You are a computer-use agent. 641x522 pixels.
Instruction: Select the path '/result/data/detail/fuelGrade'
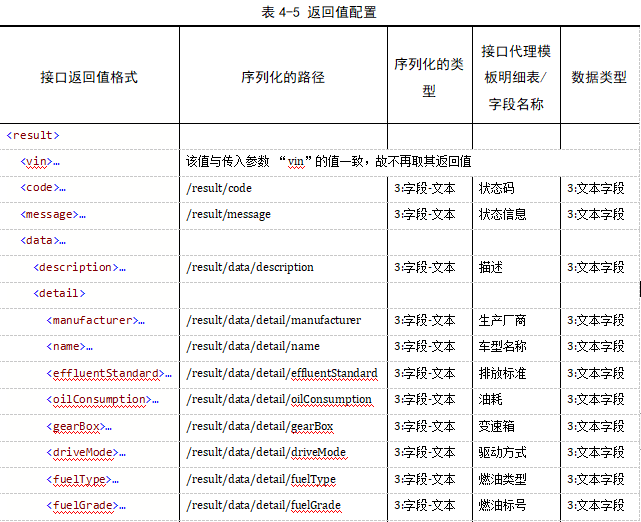(x=264, y=506)
